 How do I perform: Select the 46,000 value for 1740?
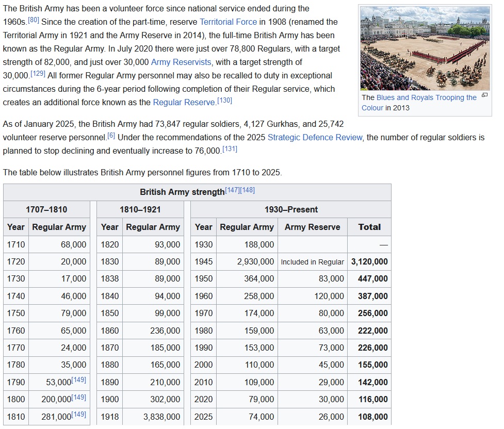(x=74, y=296)
